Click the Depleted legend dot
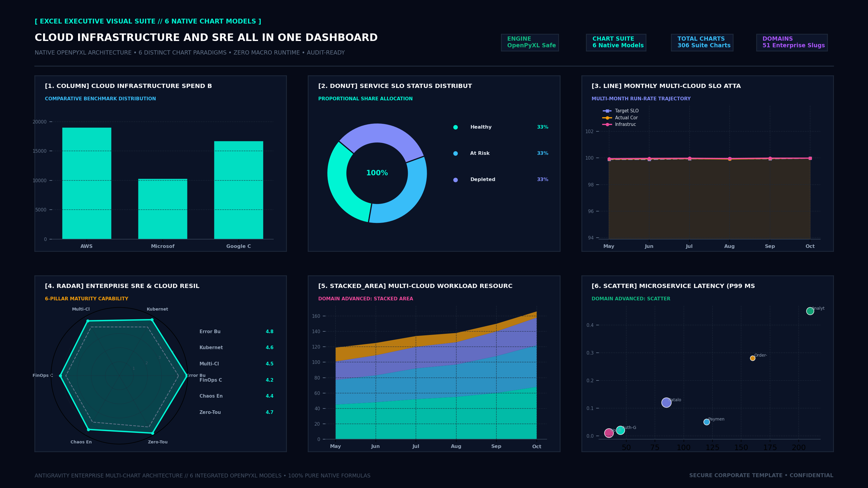Viewport: 868px width, 488px height. coord(456,180)
